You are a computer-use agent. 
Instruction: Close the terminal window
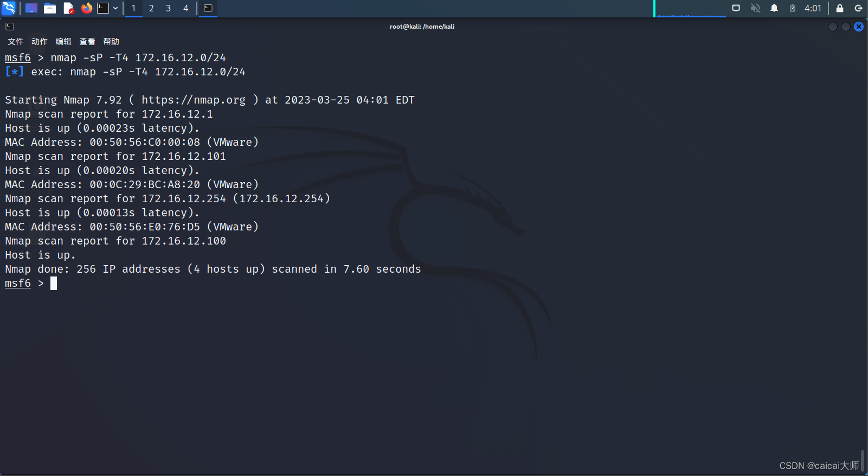[859, 27]
